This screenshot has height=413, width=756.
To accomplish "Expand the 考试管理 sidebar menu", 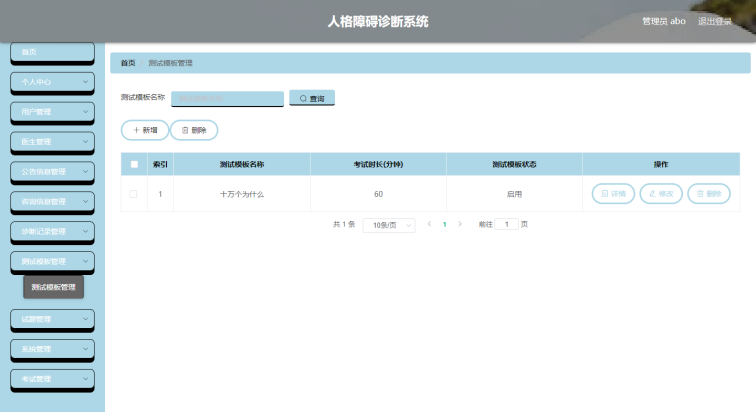I will pos(52,379).
